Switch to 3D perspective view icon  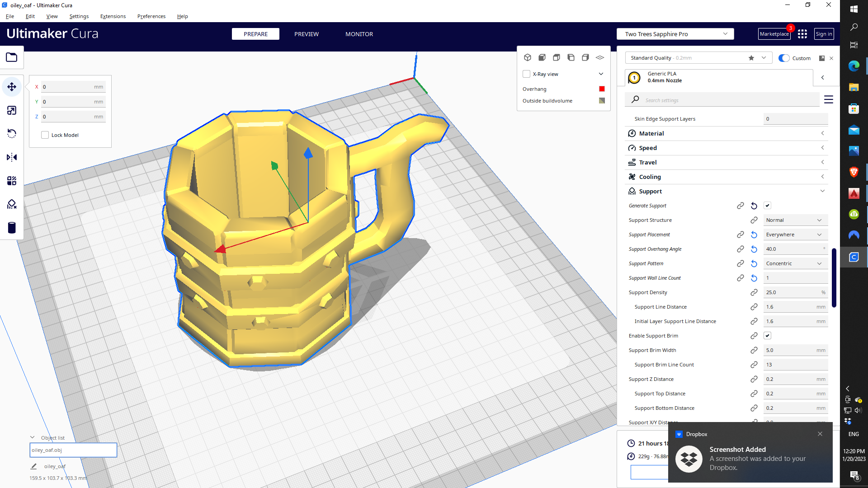(x=528, y=57)
